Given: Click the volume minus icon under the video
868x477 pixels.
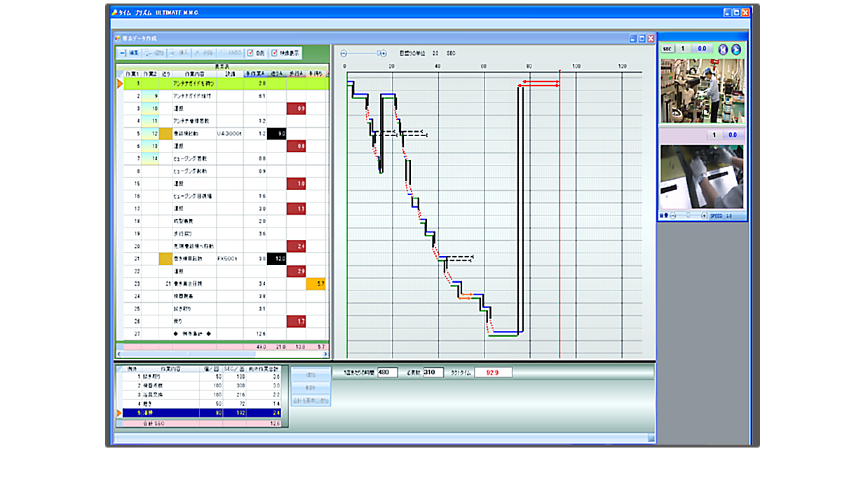Looking at the screenshot, I should coord(672,215).
